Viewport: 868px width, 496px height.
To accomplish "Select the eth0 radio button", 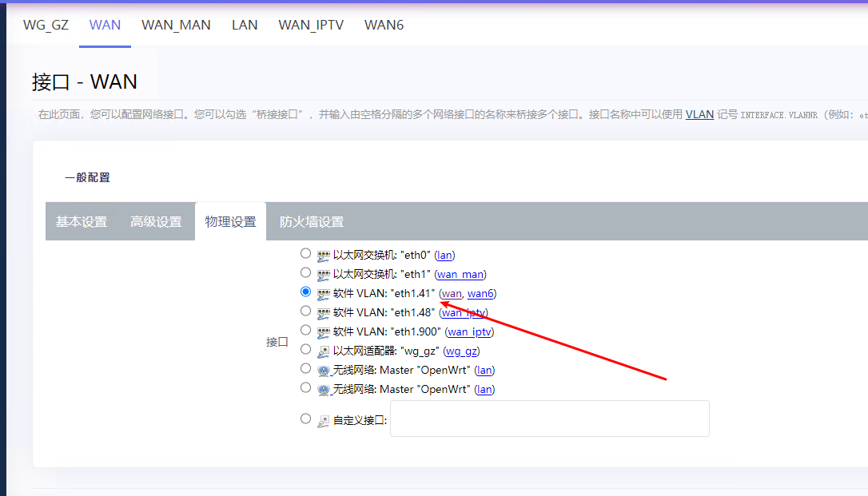I will click(x=305, y=254).
